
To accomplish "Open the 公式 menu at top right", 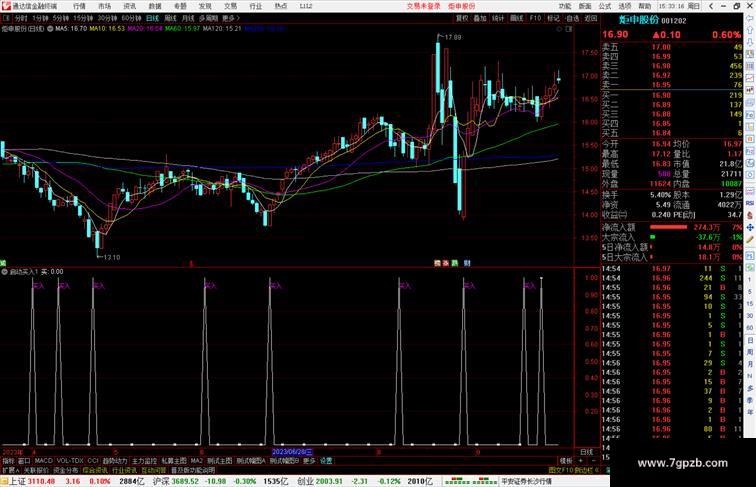I will point(605,6).
